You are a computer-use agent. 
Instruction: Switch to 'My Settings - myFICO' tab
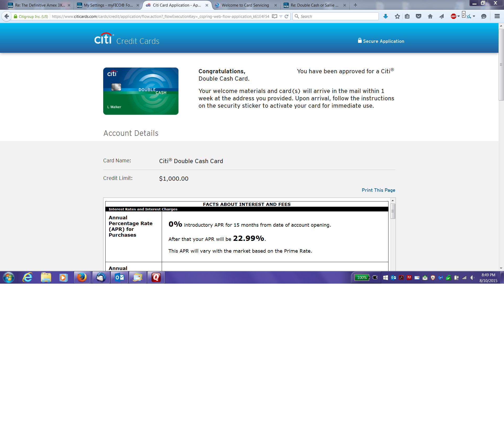point(108,5)
